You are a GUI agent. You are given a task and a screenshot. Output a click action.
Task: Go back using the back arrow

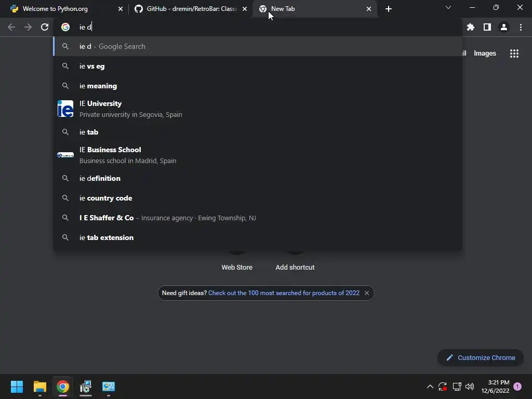coord(11,27)
